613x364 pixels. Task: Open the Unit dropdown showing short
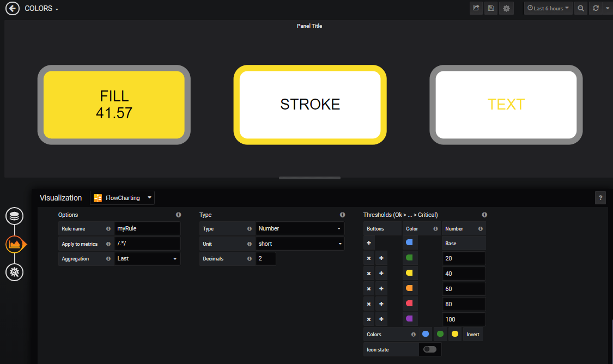coord(300,244)
